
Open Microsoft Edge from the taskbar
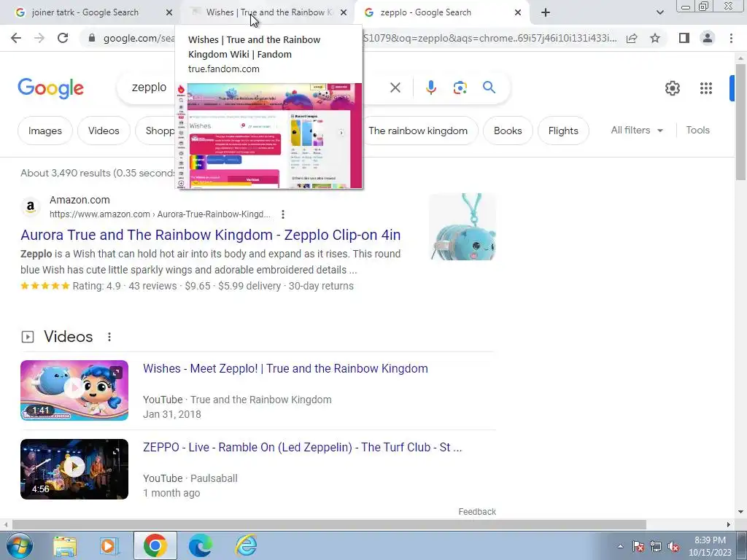coord(200,545)
